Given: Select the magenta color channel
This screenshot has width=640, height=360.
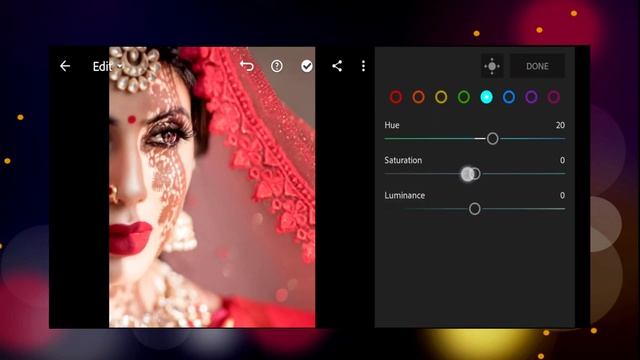Looking at the screenshot, I should point(554,97).
